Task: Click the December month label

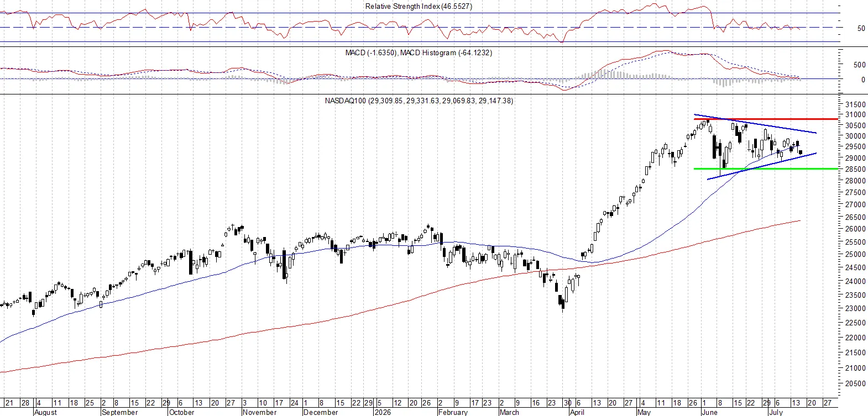Action: (x=321, y=412)
